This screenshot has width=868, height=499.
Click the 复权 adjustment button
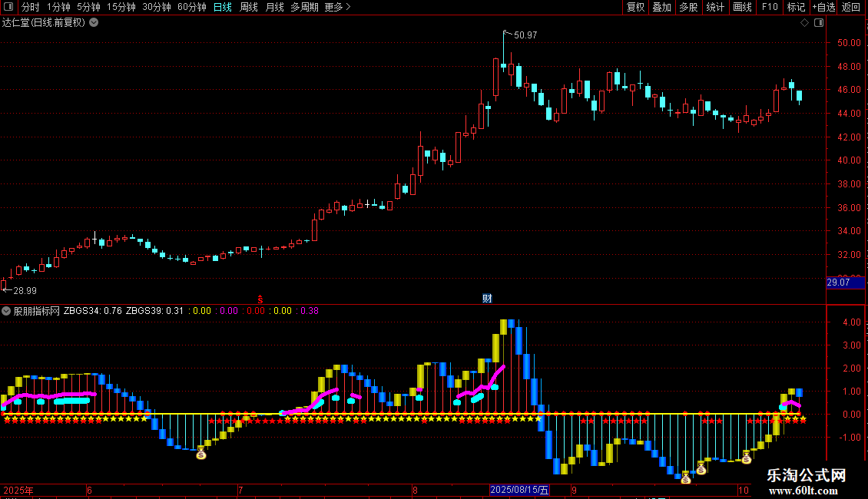pyautogui.click(x=635, y=7)
